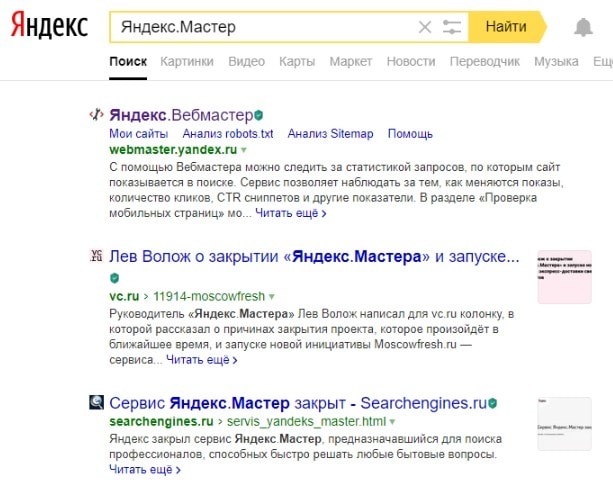Switch to the Видео tab

click(x=246, y=61)
